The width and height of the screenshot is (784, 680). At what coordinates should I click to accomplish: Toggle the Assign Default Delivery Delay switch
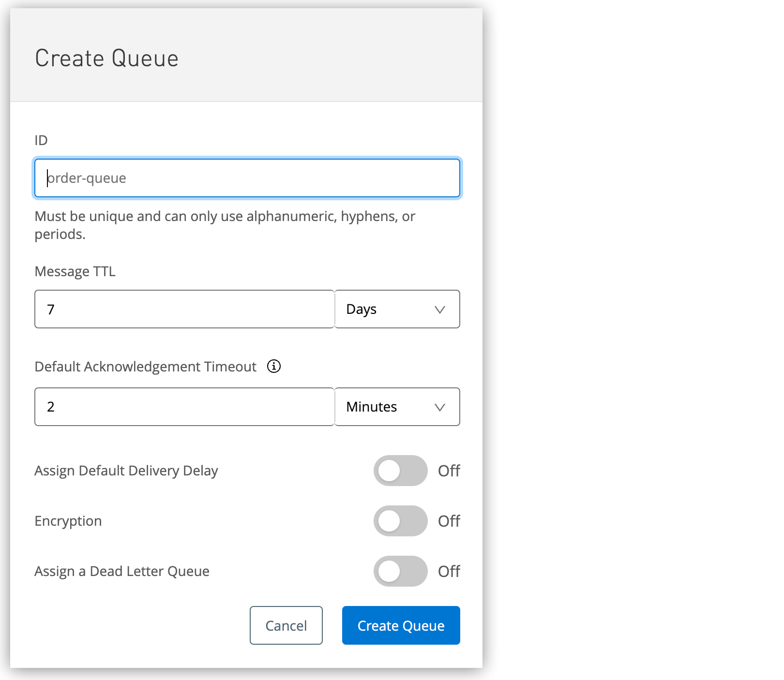400,471
